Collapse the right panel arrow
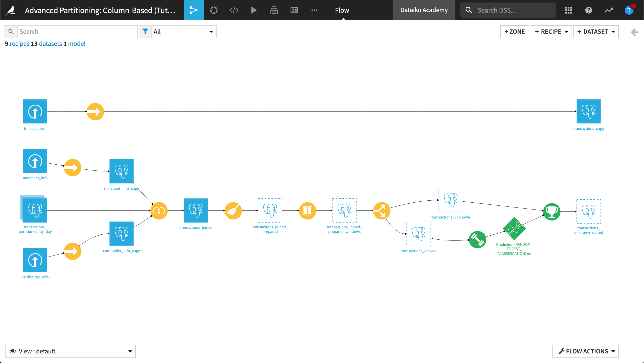The width and height of the screenshot is (644, 363). (x=634, y=32)
